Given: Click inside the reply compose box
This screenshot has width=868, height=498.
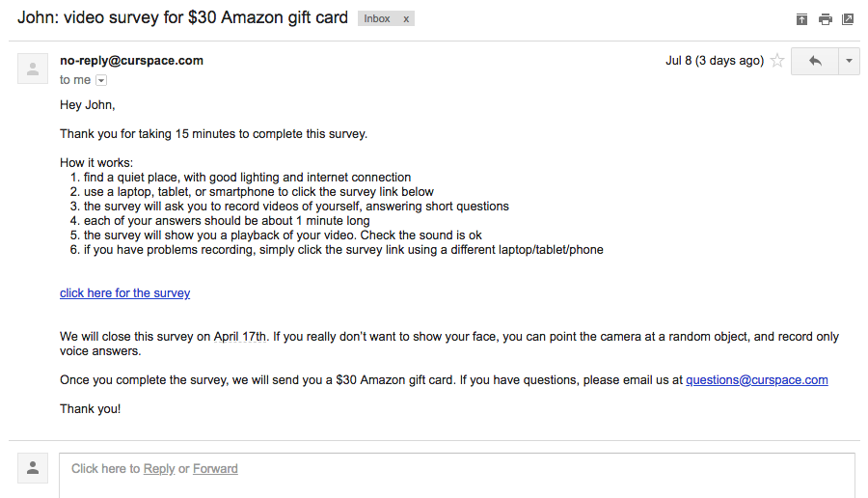Looking at the screenshot, I should pyautogui.click(x=457, y=475).
